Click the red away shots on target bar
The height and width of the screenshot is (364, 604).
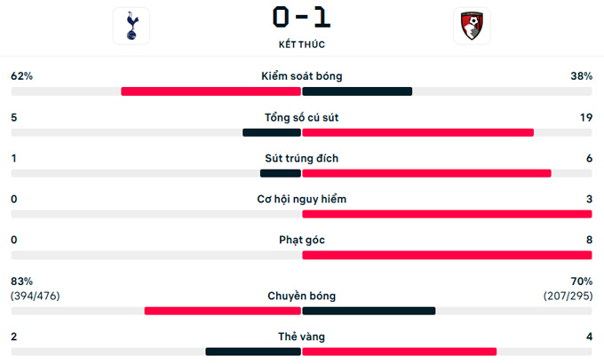pyautogui.click(x=426, y=173)
